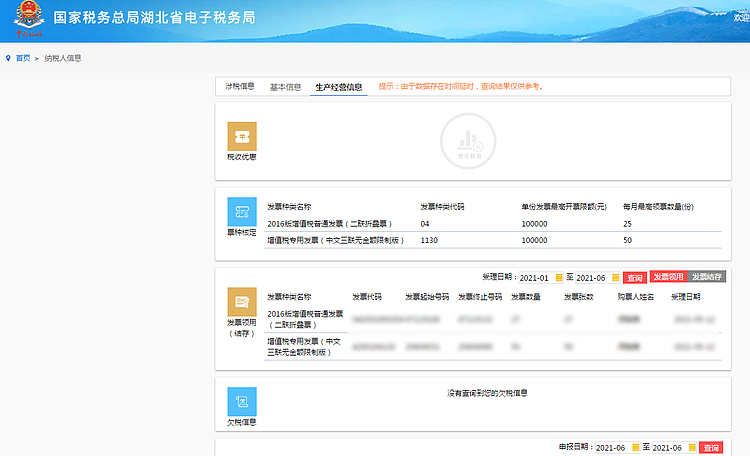The image size is (750, 456).
Task: Click 受理日期 start field 2021-01
Action: point(540,278)
